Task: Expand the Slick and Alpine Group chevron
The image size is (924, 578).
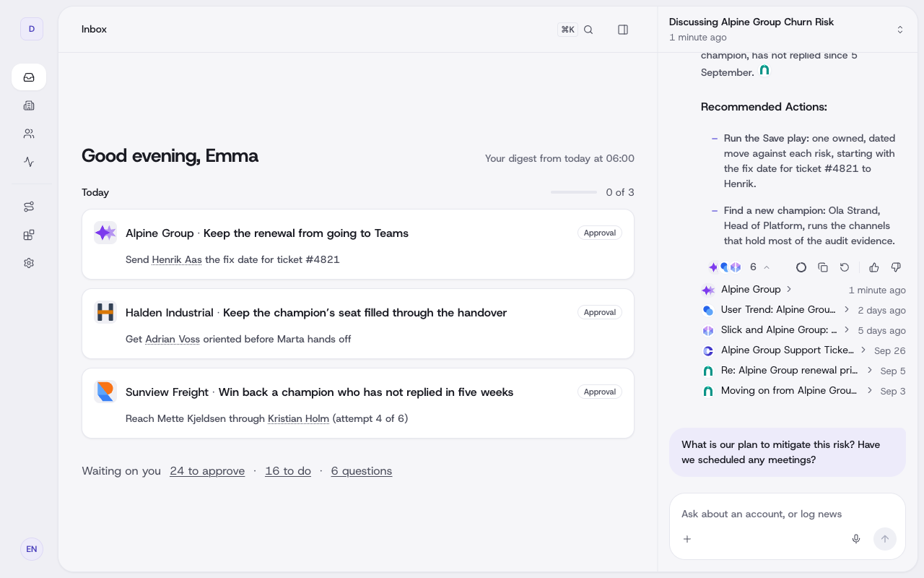Action: pos(847,329)
